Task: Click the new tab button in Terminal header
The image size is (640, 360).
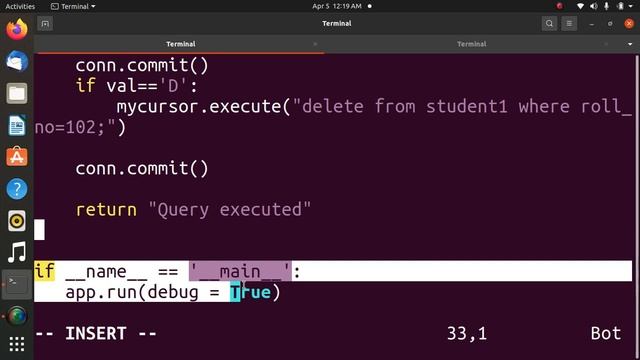Action: click(45, 24)
